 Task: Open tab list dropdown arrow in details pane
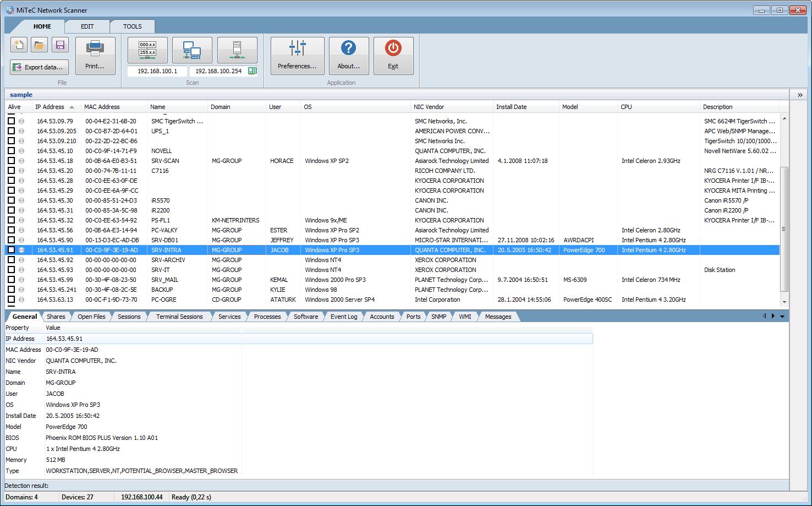[x=782, y=317]
